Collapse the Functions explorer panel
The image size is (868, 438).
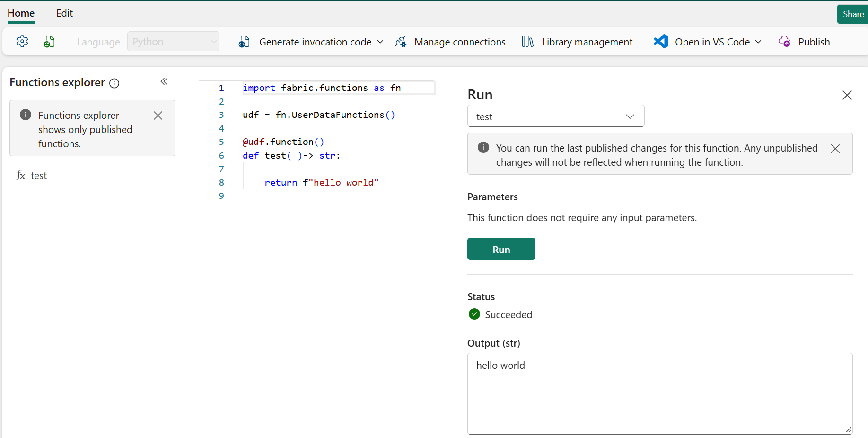164,82
